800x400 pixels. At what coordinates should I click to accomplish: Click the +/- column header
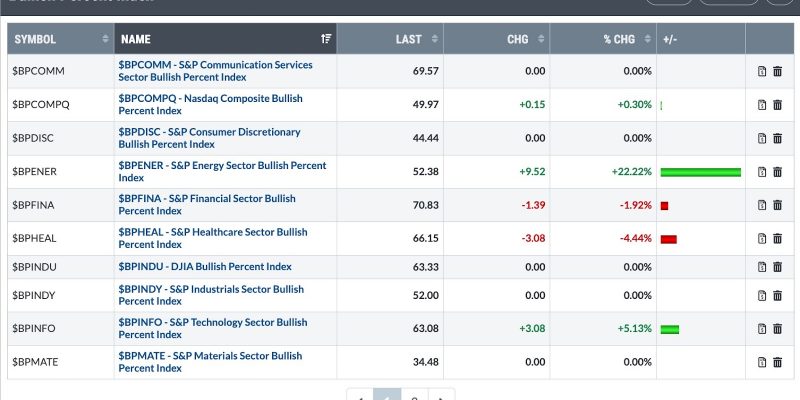click(701, 39)
